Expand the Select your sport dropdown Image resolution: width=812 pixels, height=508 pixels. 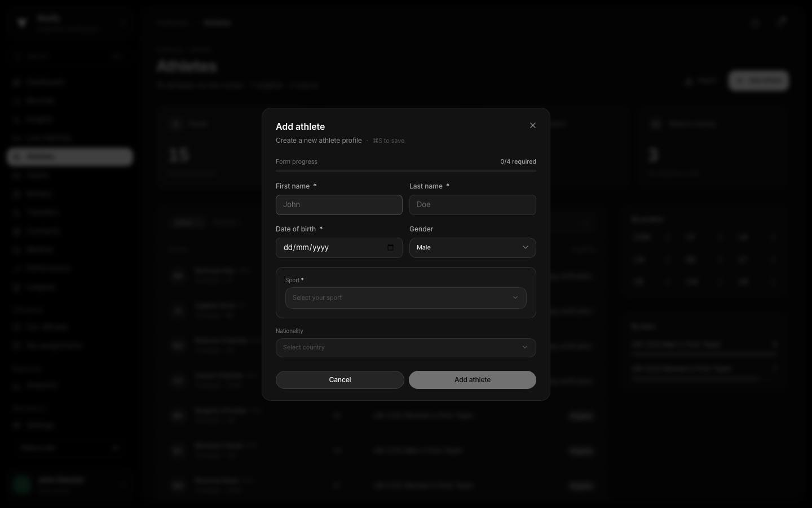click(x=406, y=298)
